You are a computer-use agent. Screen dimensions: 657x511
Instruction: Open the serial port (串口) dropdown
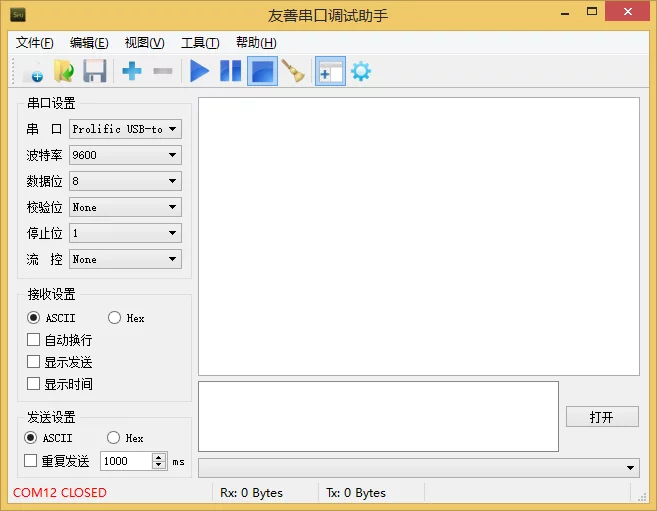pyautogui.click(x=125, y=129)
